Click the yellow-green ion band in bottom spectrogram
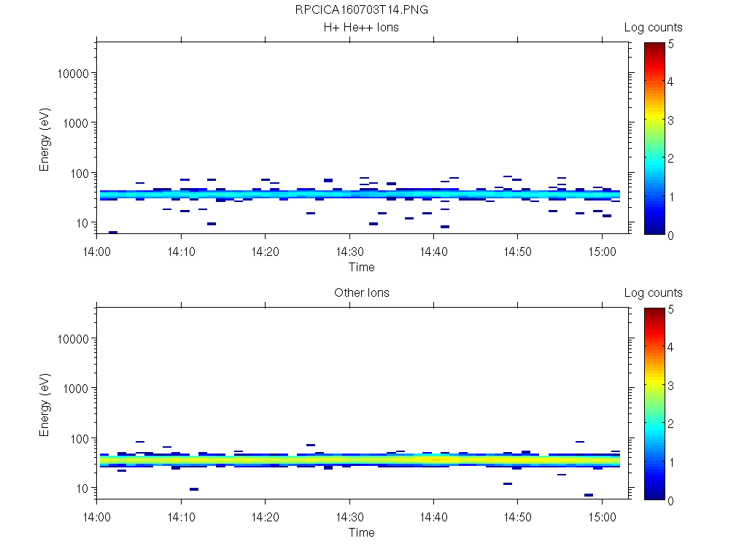Screen dimensions: 747x560 point(360,461)
